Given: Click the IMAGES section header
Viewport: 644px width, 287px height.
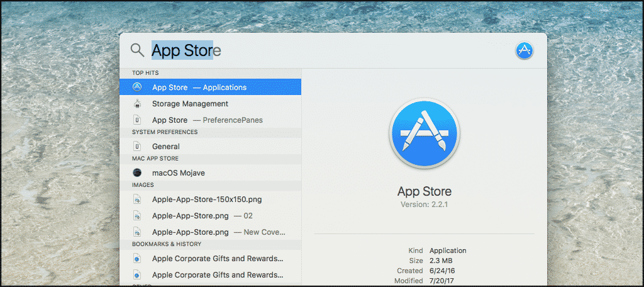Looking at the screenshot, I should [x=210, y=186].
